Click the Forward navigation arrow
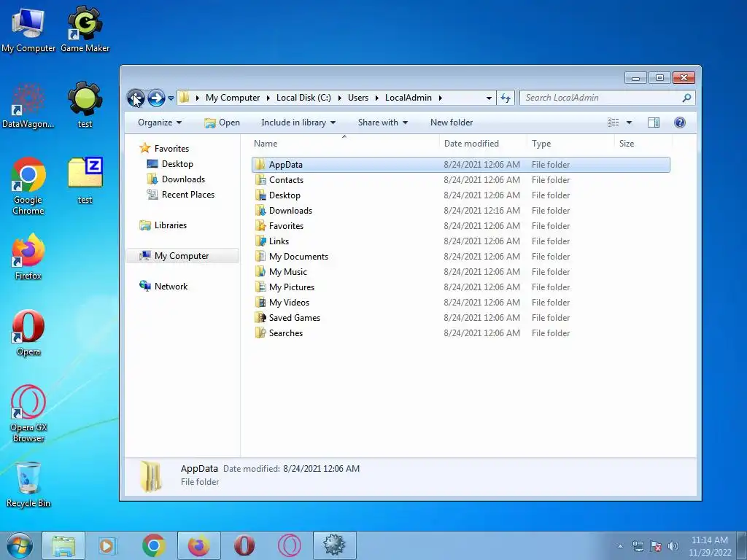Image resolution: width=747 pixels, height=560 pixels. point(156,98)
